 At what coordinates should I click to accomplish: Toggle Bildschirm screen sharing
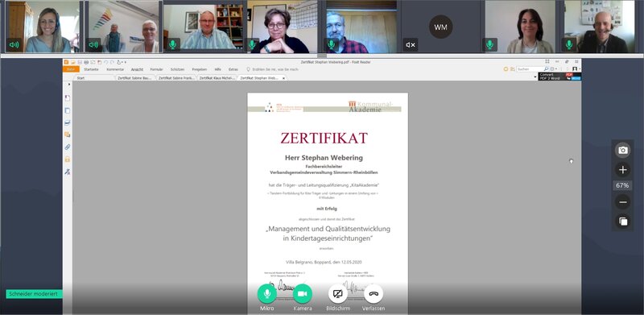point(338,293)
